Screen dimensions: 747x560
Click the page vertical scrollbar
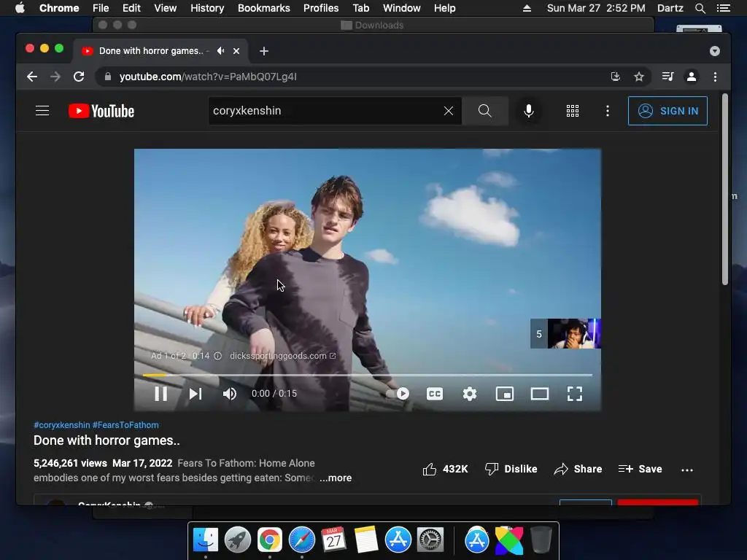[x=725, y=190]
